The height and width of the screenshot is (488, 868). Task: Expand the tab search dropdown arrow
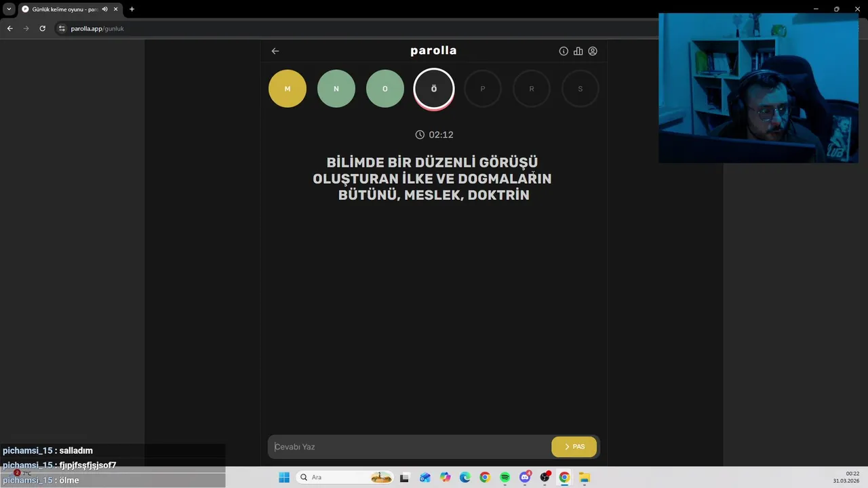point(9,9)
